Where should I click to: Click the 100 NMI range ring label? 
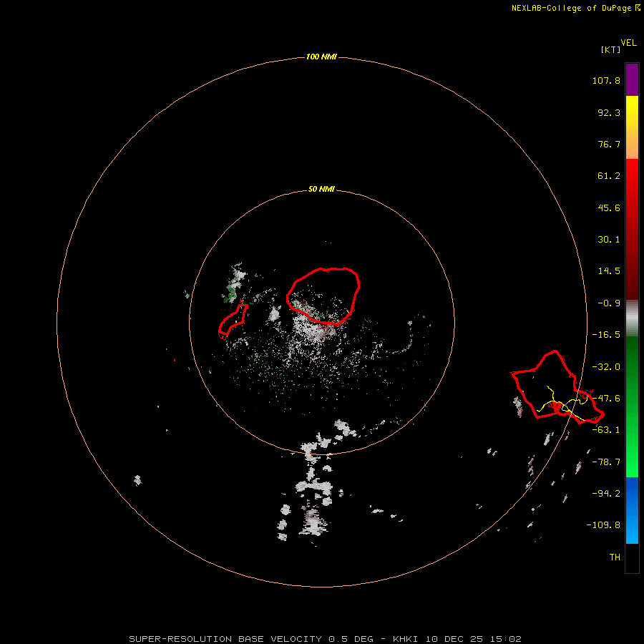321,57
